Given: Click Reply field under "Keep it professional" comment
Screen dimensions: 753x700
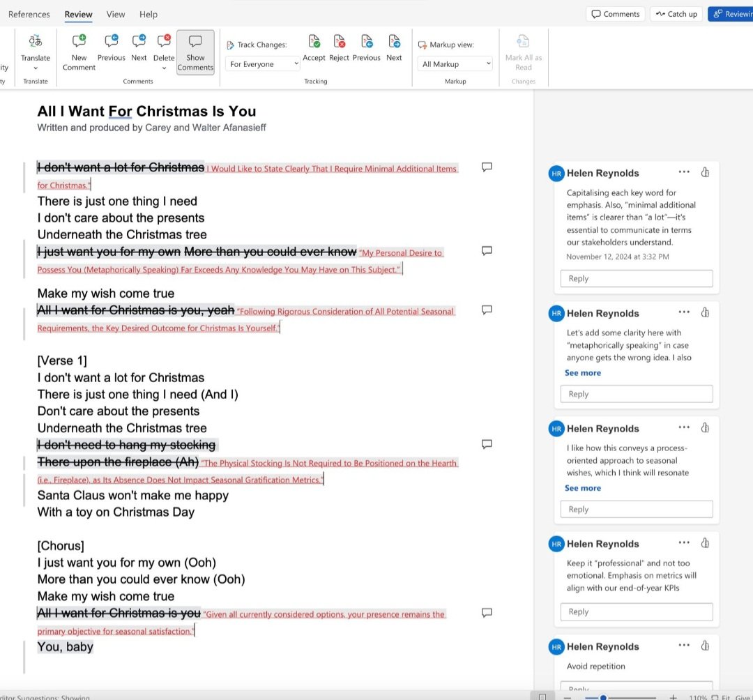Looking at the screenshot, I should click(637, 611).
